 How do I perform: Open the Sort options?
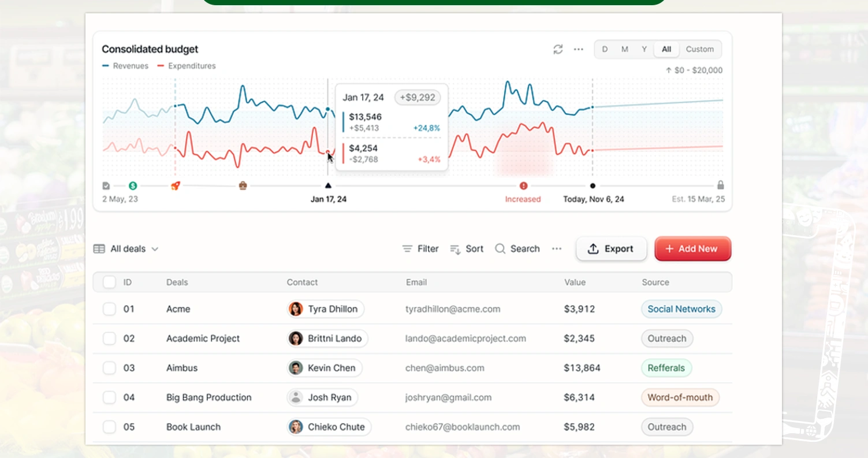(467, 249)
